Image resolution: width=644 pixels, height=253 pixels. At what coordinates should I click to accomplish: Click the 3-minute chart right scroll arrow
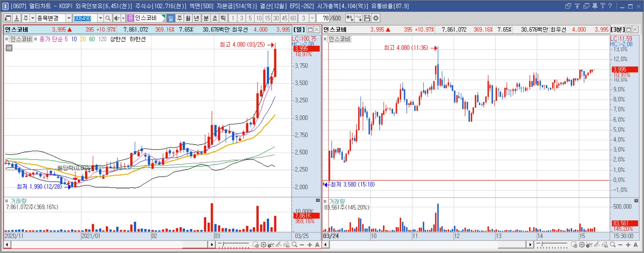click(x=530, y=245)
